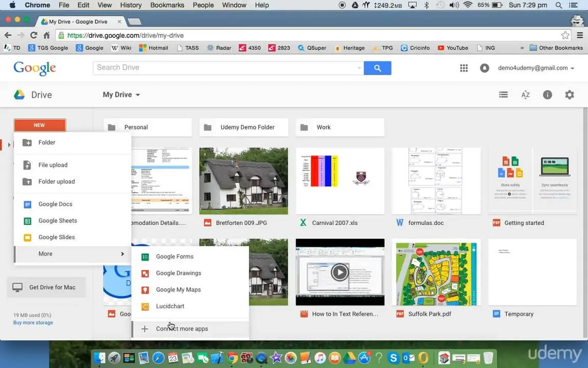Click the blue Search Drive magnifier button
This screenshot has width=588, height=368.
(x=377, y=68)
